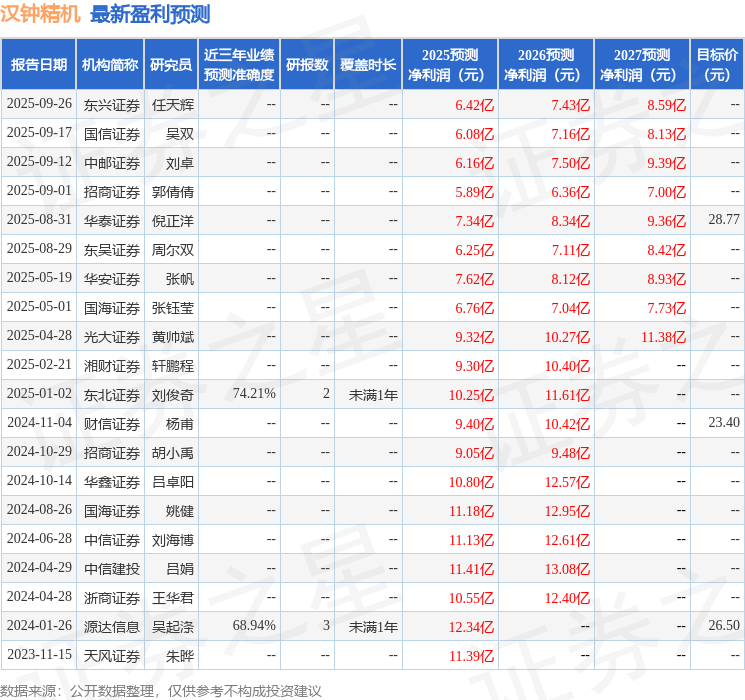Select the 2026预测净利润 column header
745x700 pixels.
click(x=545, y=65)
